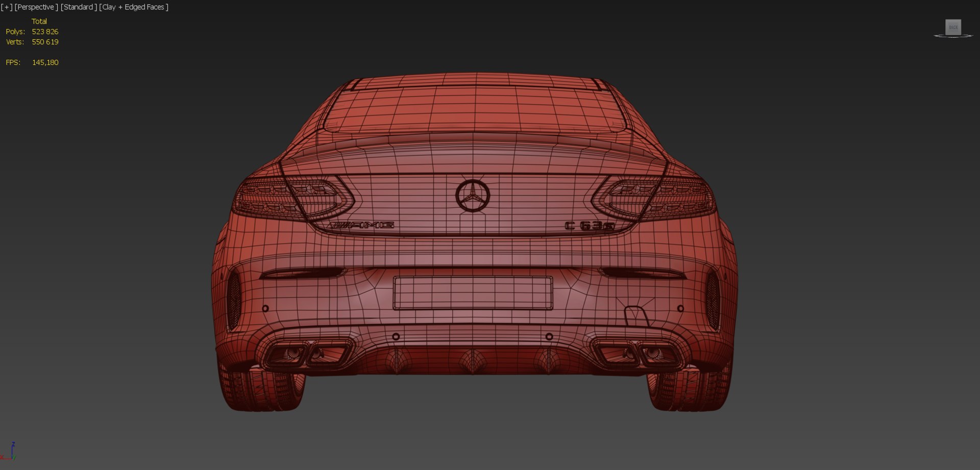
Task: Click the Polys statistics label
Action: click(15, 32)
